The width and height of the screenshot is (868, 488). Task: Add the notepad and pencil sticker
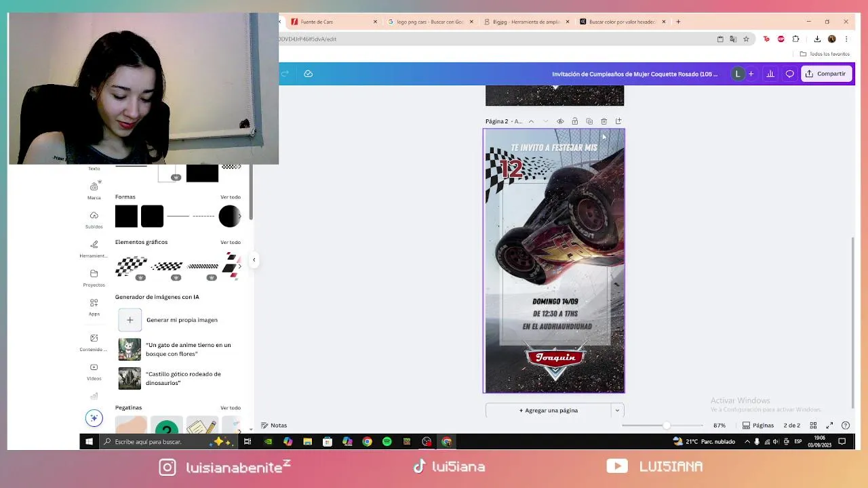(202, 426)
